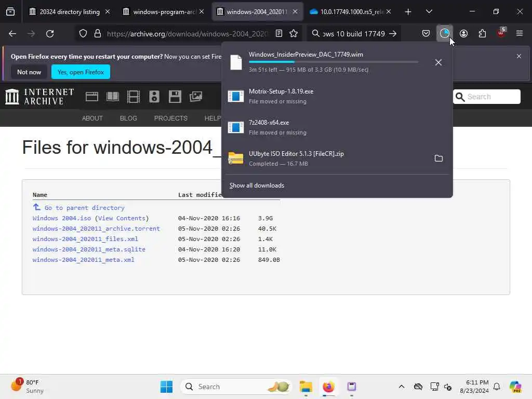
Task: Open Firefox account icon
Action: [x=463, y=34]
